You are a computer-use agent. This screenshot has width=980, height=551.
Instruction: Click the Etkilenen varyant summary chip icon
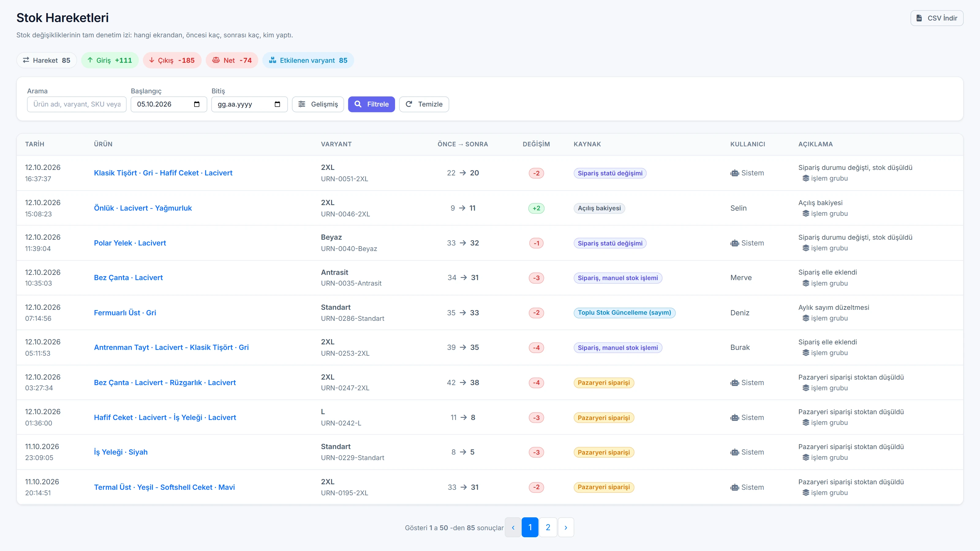pyautogui.click(x=272, y=60)
